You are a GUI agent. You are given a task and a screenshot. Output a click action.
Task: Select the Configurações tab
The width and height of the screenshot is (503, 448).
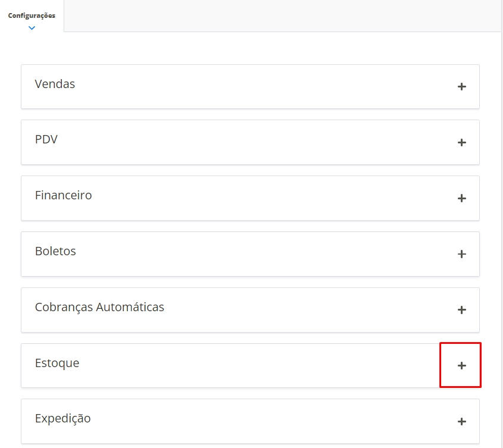pyautogui.click(x=32, y=15)
